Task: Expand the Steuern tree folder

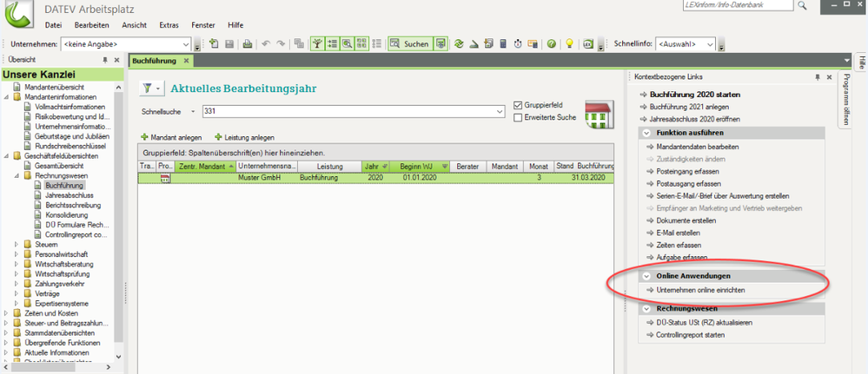Action: point(16,244)
